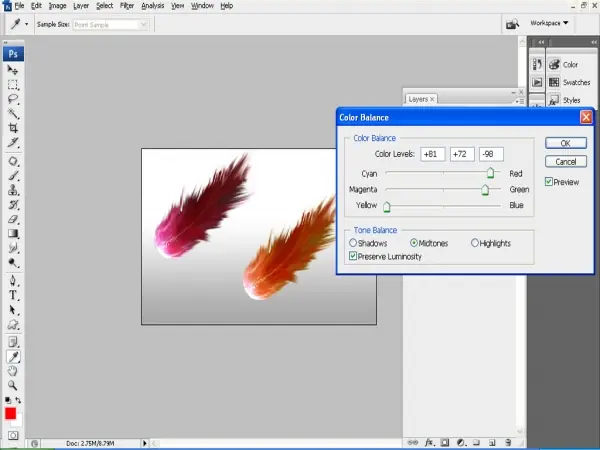The height and width of the screenshot is (450, 600).
Task: Open the Layers panel options menu
Action: tap(520, 101)
